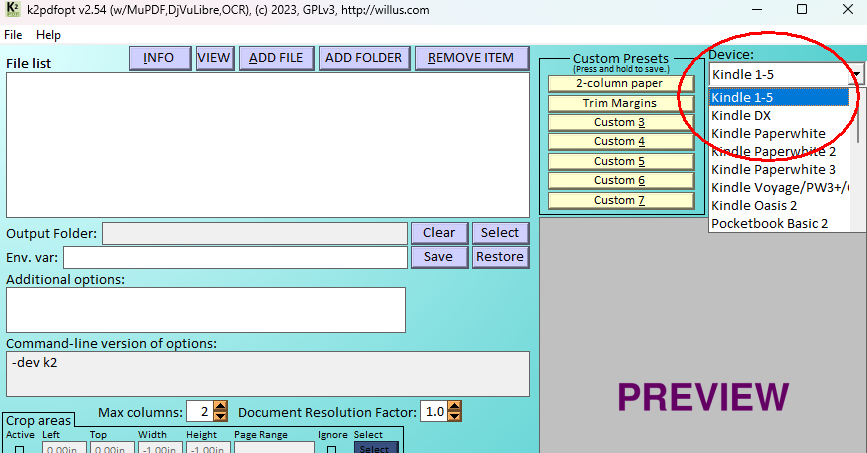Click the ADD FILE button
Viewport: 867px width, 453px height.
point(276,58)
